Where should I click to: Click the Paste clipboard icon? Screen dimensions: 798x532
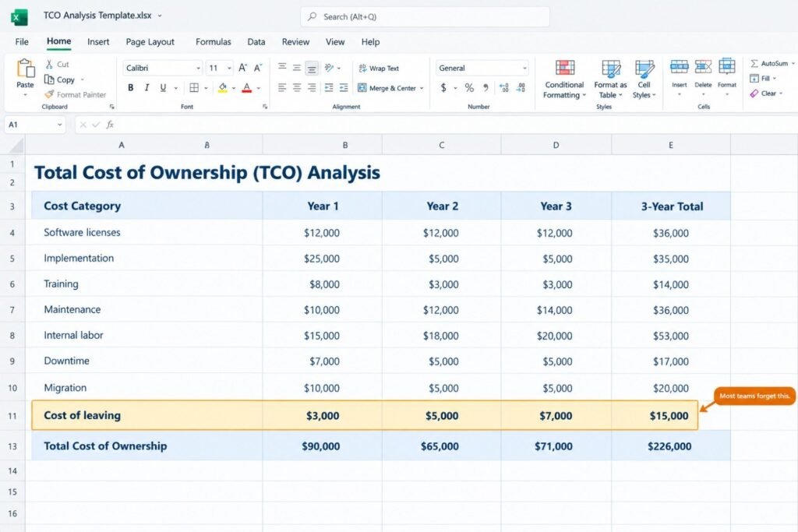pos(25,69)
